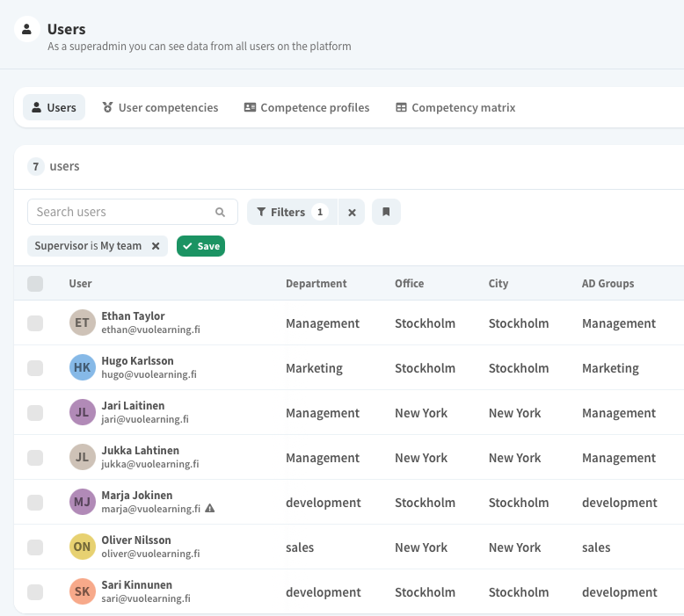
Task: Click email marja@vuolearning.fi
Action: click(151, 509)
